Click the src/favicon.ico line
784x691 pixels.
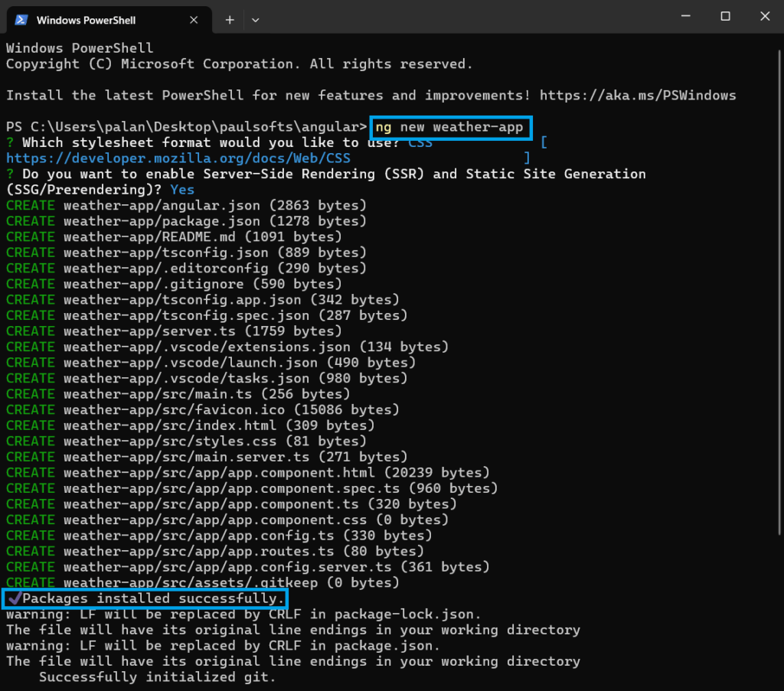[202, 410]
